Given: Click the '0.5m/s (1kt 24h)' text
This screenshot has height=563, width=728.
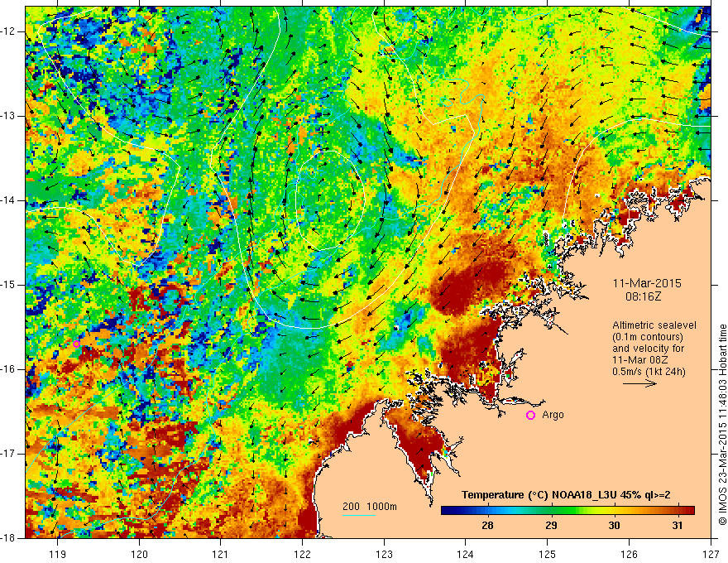Looking at the screenshot, I should click(649, 372).
